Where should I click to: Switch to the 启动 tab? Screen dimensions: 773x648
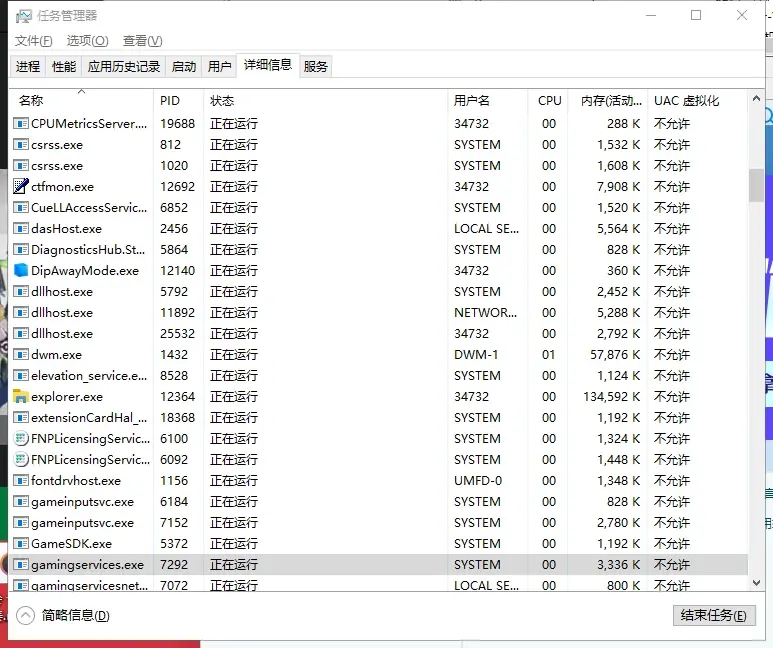click(184, 67)
